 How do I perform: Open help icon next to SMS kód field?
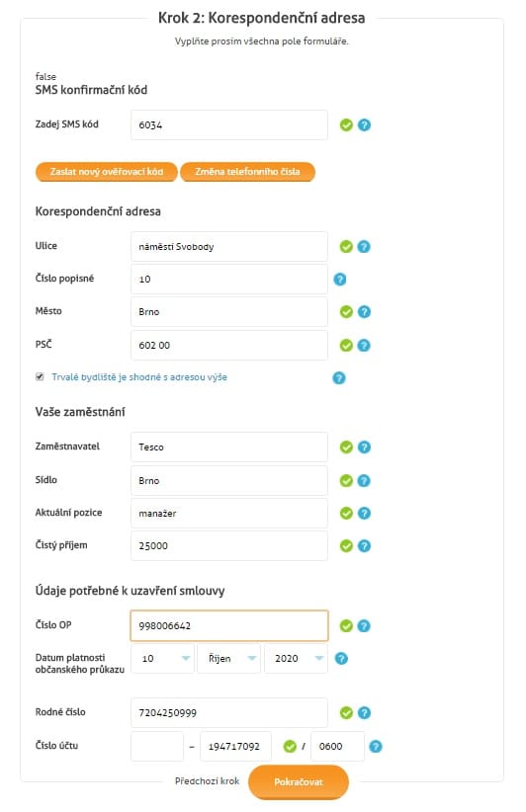point(364,124)
